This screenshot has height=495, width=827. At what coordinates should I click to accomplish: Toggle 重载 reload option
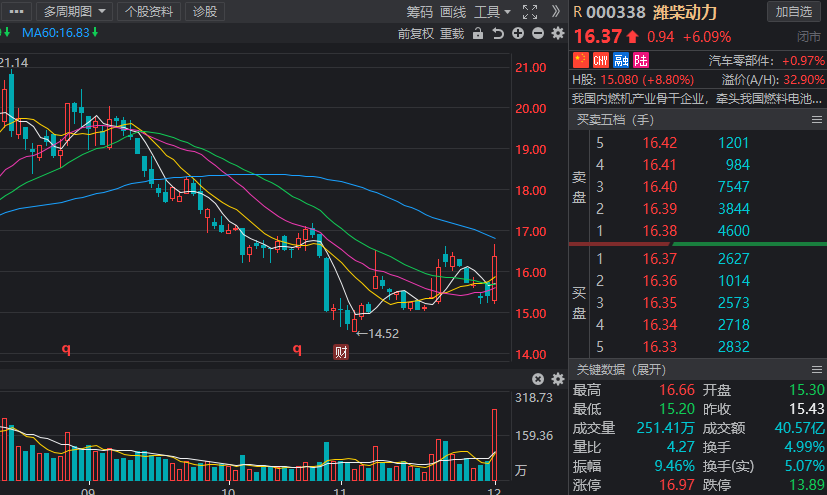452,34
